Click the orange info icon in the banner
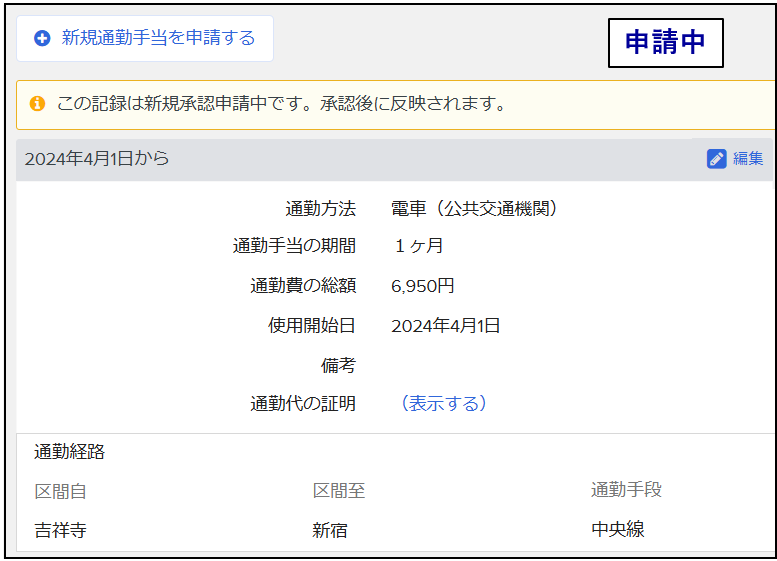 37,104
